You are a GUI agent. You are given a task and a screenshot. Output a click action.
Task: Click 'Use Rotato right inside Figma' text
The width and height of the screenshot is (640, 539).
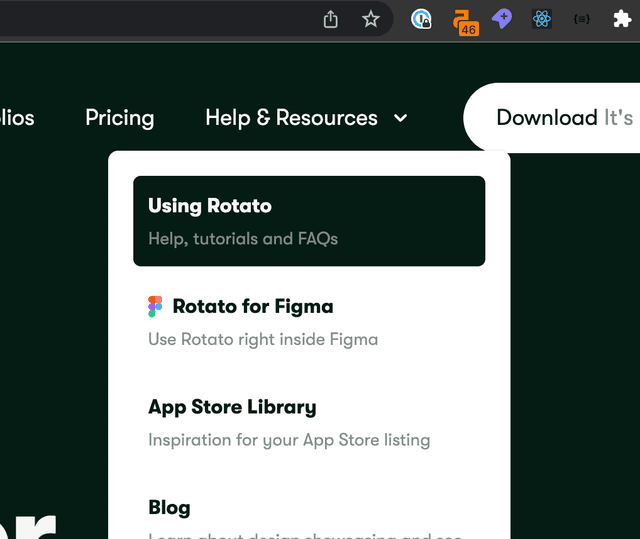[263, 339]
